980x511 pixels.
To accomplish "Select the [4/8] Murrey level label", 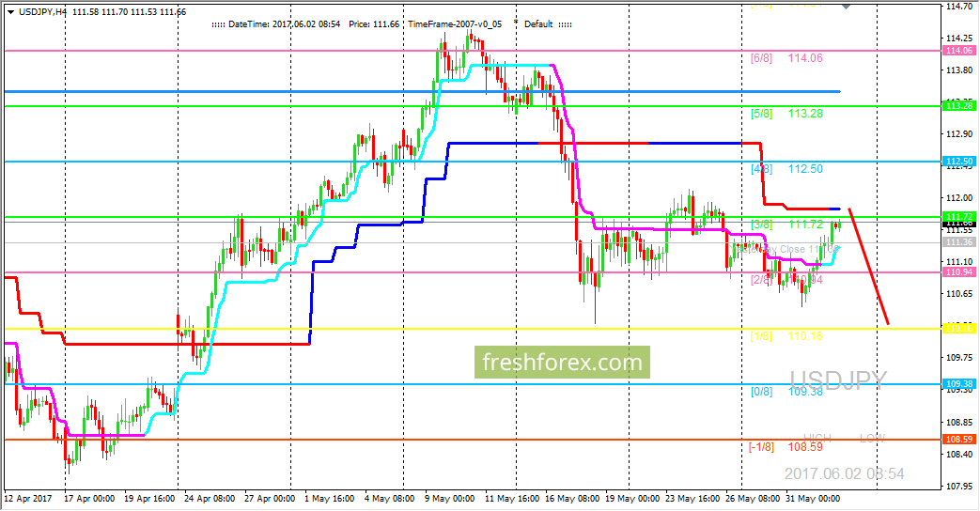I will (x=761, y=169).
